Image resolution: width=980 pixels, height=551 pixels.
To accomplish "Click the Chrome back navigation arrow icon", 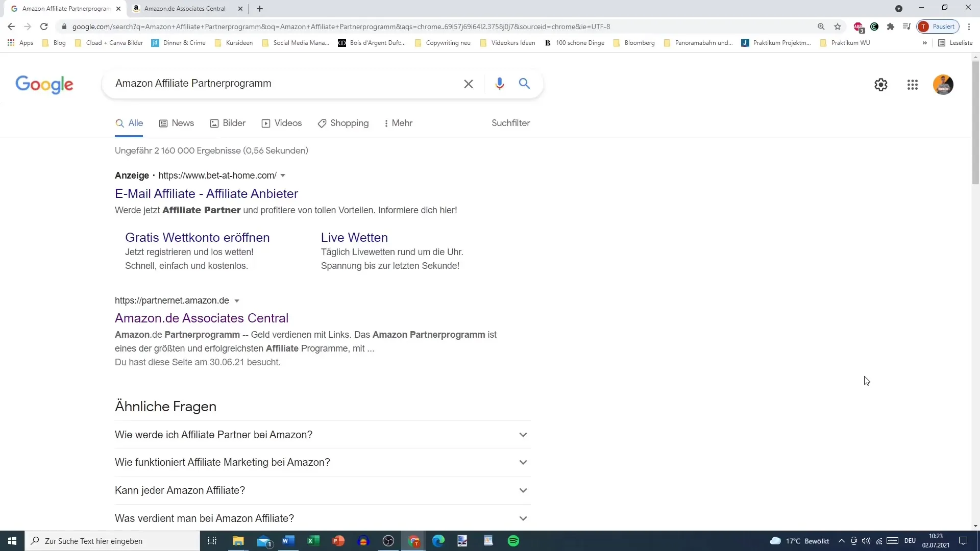I will point(11,26).
